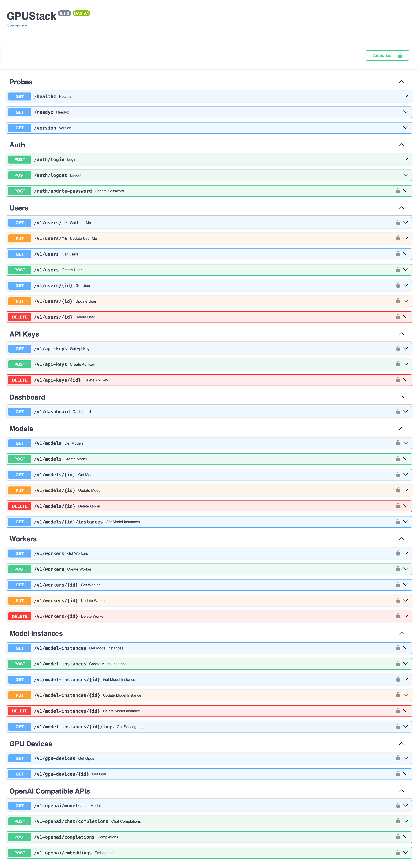
Task: Click lock icon on Get Workers row
Action: pyautogui.click(x=398, y=553)
